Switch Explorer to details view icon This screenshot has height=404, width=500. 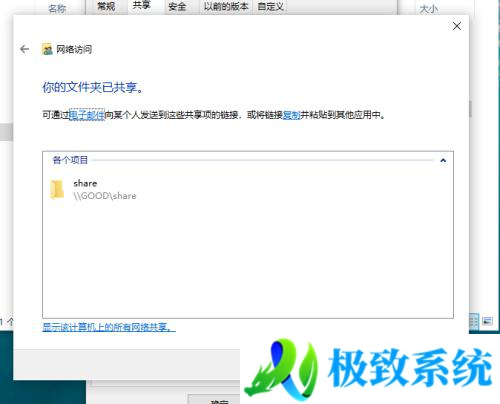(x=474, y=321)
